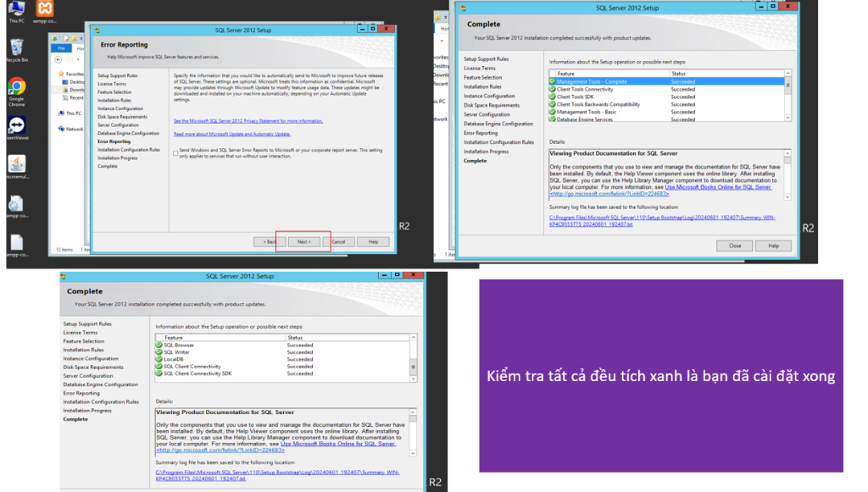Click the green check beside Management Tools - Complete
Image resolution: width=868 pixels, height=492 pixels.
[553, 81]
